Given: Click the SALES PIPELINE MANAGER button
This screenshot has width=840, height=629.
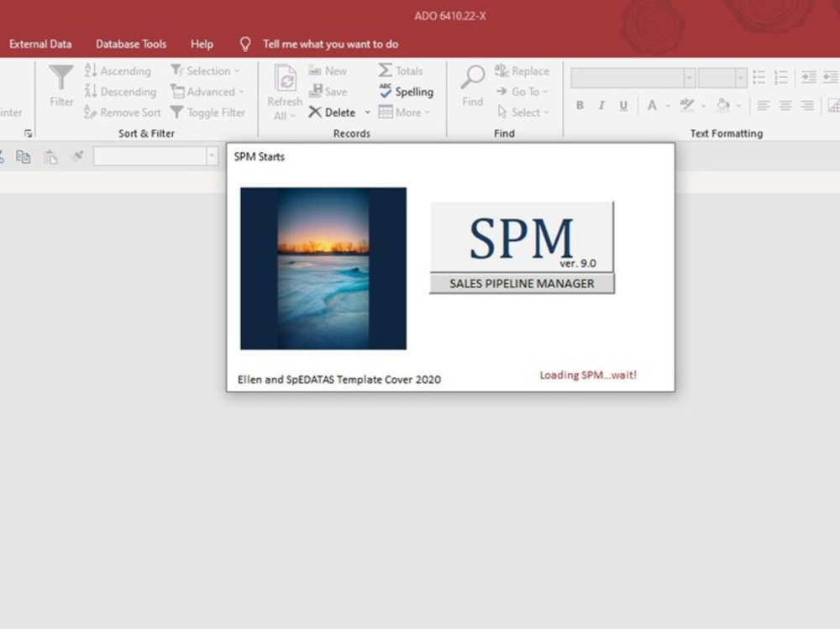Looking at the screenshot, I should (522, 283).
